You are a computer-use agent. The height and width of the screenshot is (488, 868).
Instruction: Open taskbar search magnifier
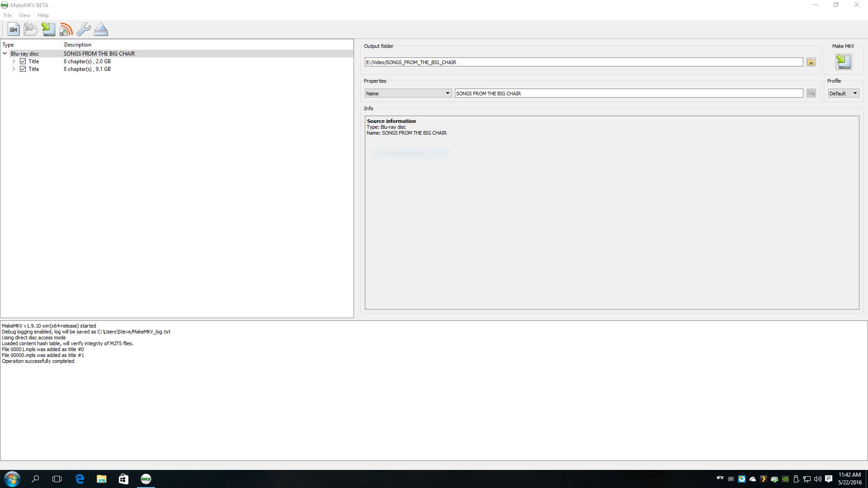(x=35, y=479)
